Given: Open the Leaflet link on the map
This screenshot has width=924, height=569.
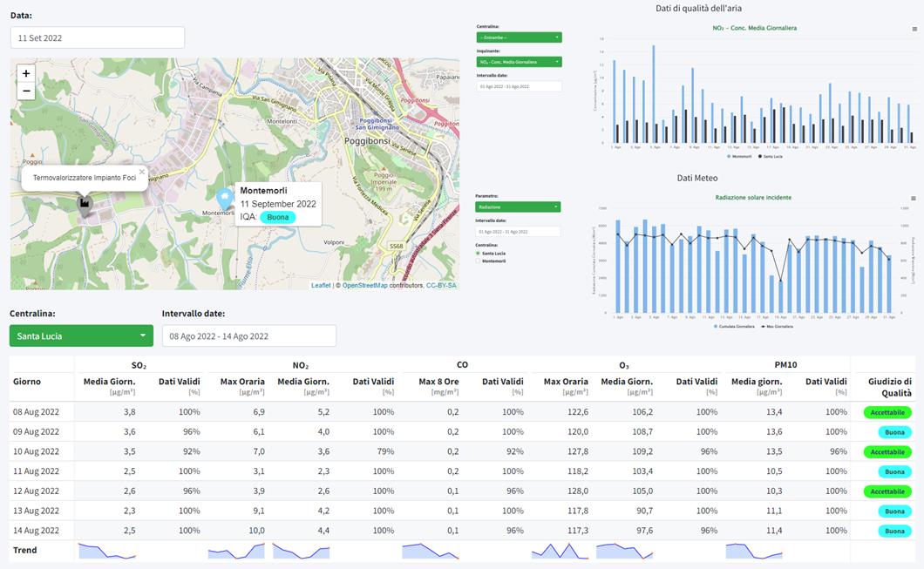Looking at the screenshot, I should coord(321,285).
